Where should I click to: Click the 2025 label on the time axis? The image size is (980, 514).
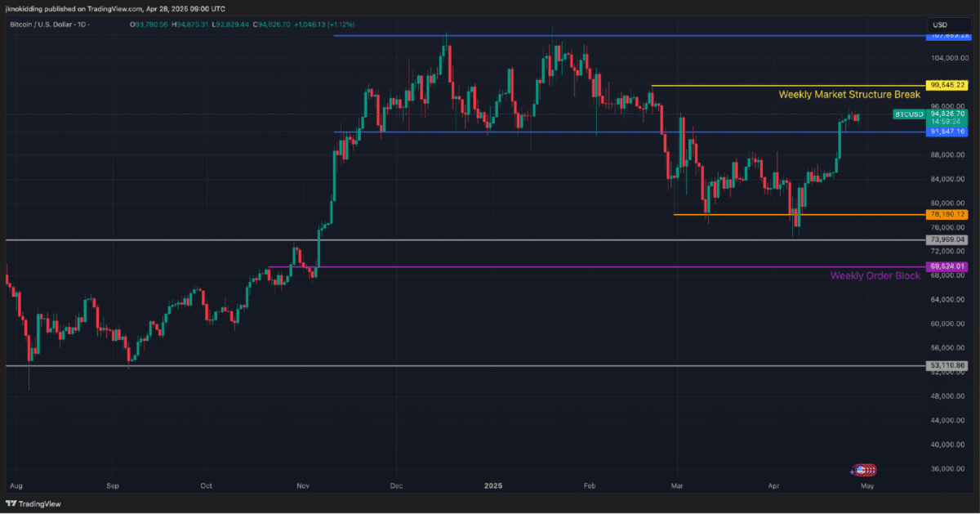492,485
